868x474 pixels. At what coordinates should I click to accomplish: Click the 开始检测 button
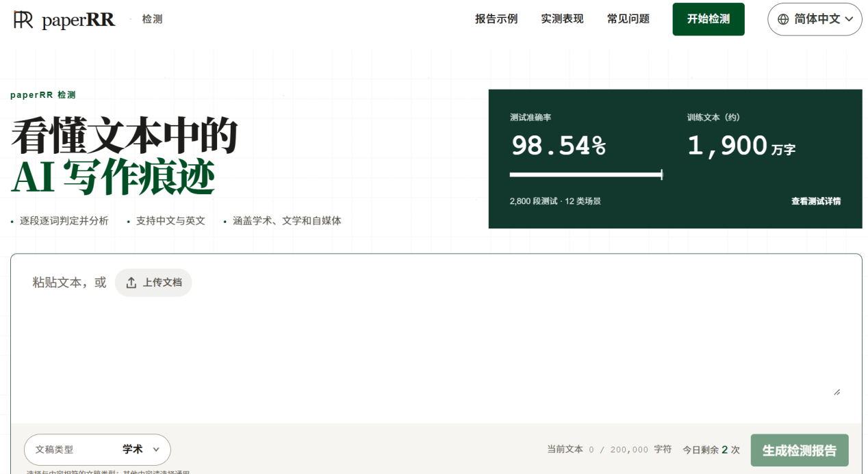coord(709,19)
